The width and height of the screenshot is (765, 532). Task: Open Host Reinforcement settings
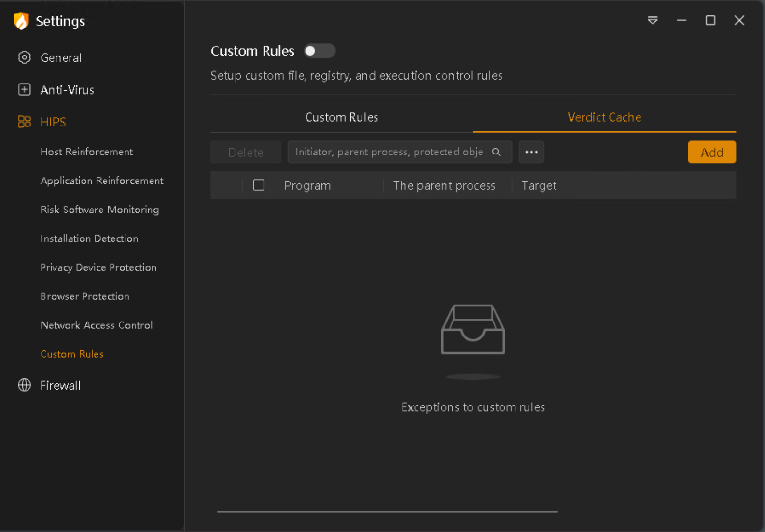pyautogui.click(x=86, y=152)
